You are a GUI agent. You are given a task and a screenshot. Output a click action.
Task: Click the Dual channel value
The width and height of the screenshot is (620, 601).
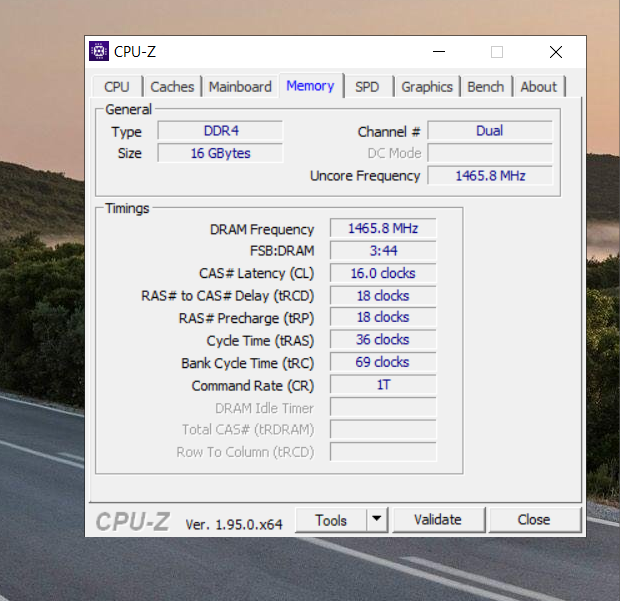click(x=490, y=131)
